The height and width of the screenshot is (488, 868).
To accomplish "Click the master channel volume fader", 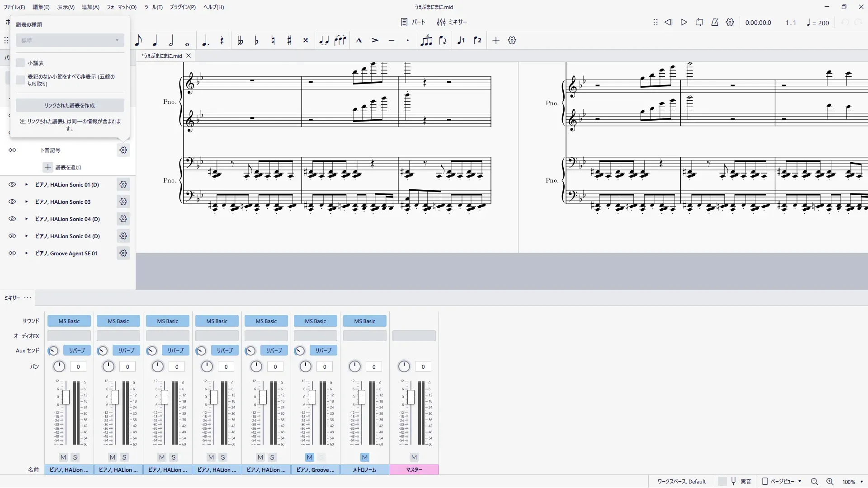I will (x=410, y=398).
